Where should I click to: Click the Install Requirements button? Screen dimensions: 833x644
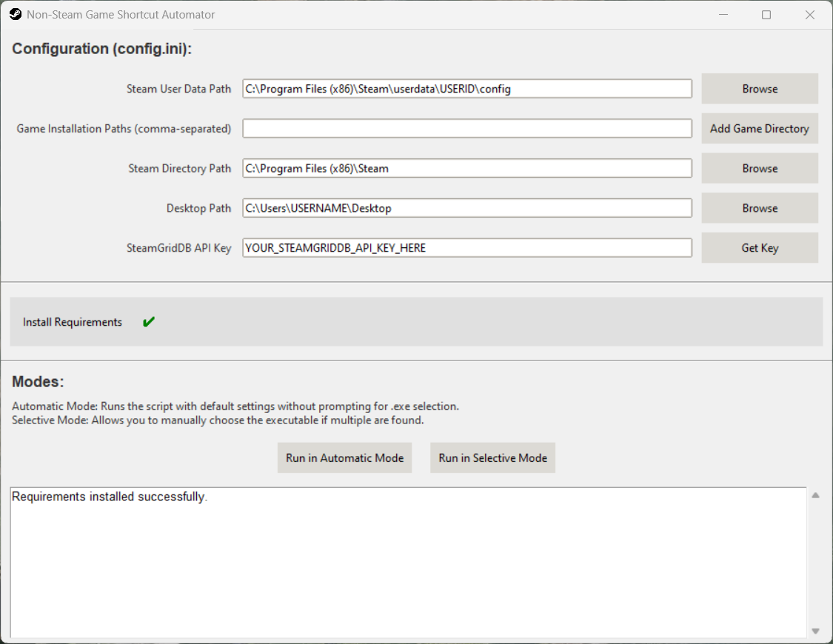73,322
